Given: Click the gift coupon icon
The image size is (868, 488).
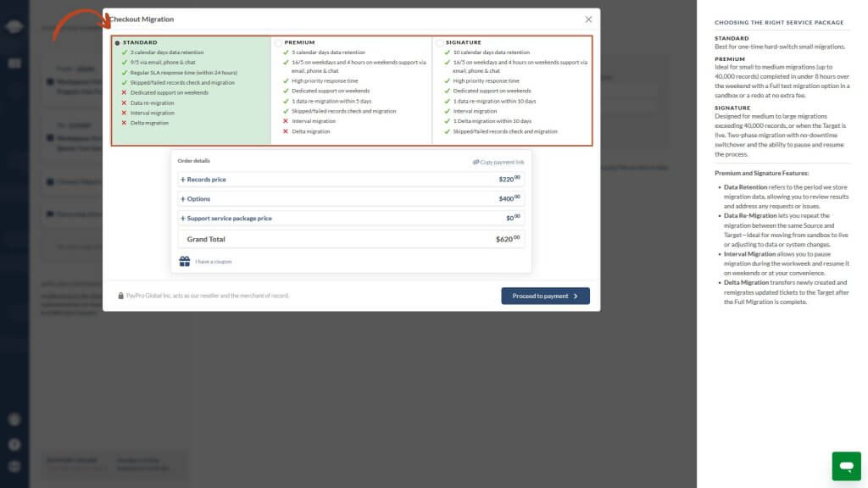Looking at the screenshot, I should coord(184,261).
